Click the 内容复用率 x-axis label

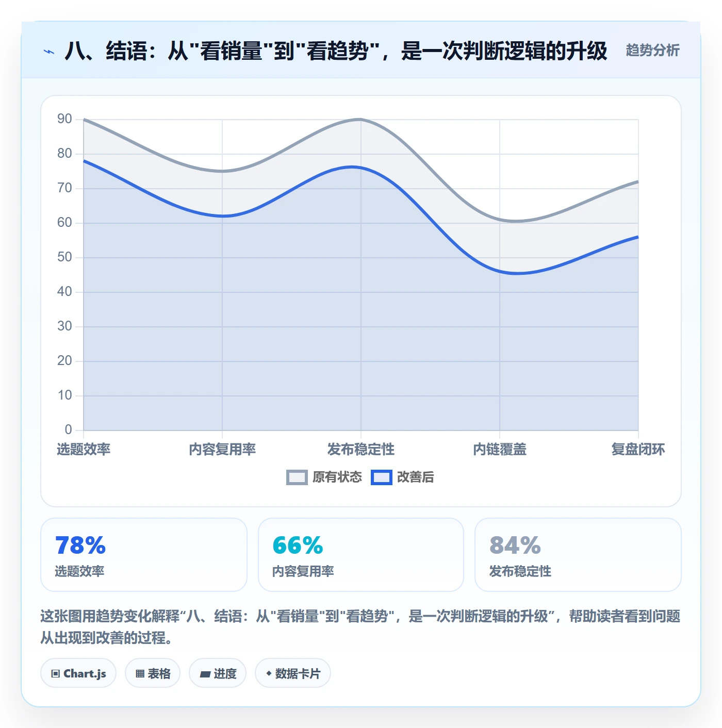222,450
